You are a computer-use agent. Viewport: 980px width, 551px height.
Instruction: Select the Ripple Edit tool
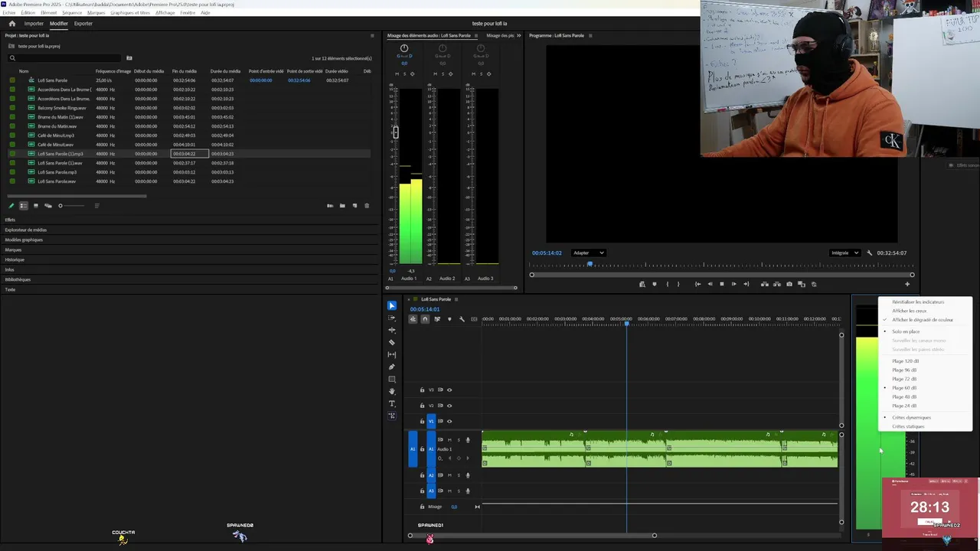click(392, 330)
